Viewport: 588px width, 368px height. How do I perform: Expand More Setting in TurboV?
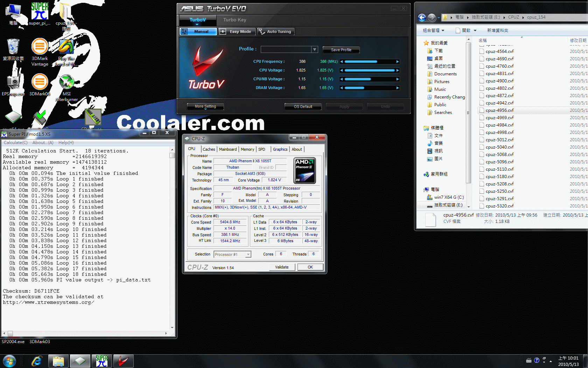(205, 107)
